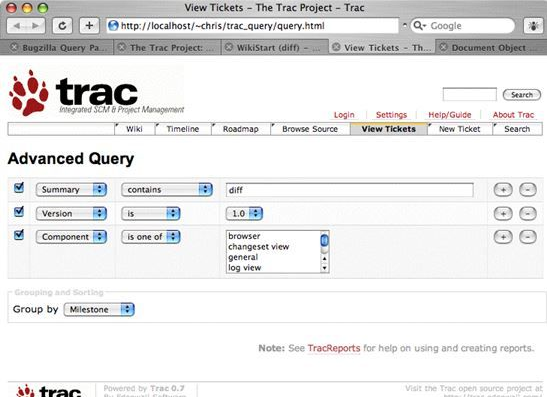Open the Timeline navigation item

183,129
